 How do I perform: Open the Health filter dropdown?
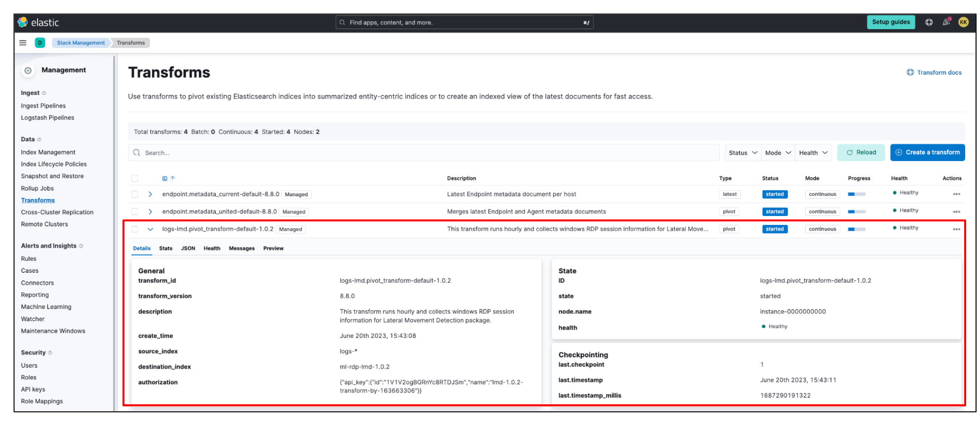(x=813, y=153)
